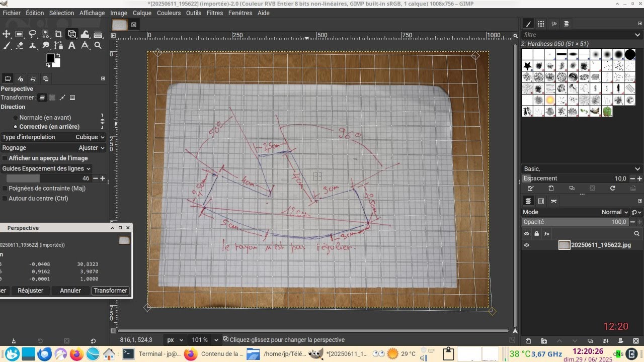The width and height of the screenshot is (644, 362).
Task: Toggle the fx layer effects icon
Action: (x=547, y=234)
